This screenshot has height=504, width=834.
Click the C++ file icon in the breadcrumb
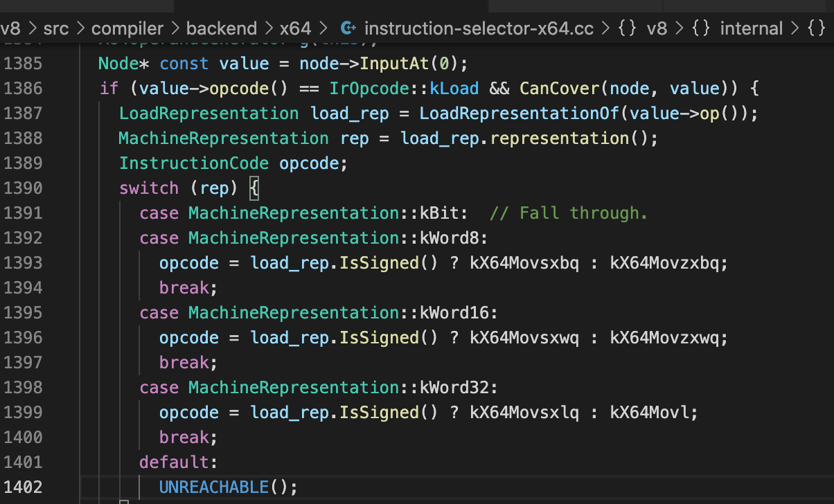coord(348,28)
